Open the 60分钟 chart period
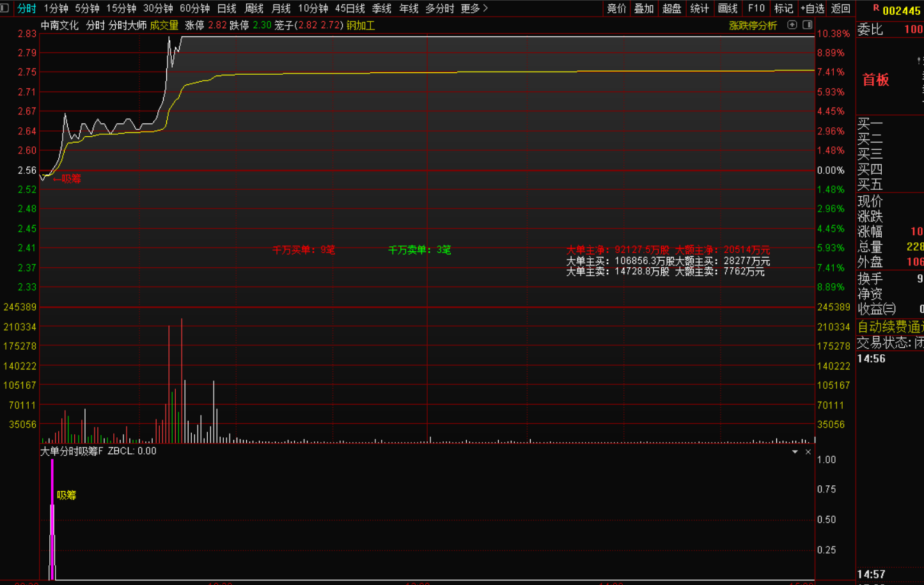This screenshot has width=924, height=585. [x=194, y=8]
